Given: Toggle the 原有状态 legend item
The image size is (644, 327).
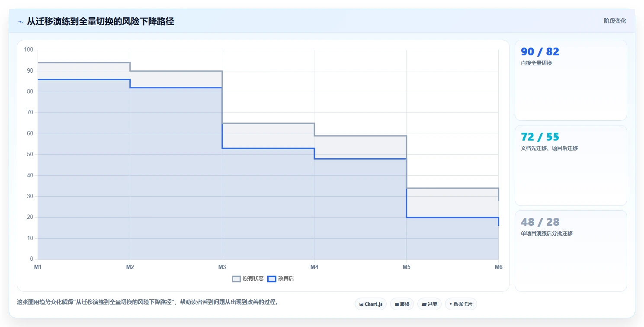Looking at the screenshot, I should click(x=248, y=279).
